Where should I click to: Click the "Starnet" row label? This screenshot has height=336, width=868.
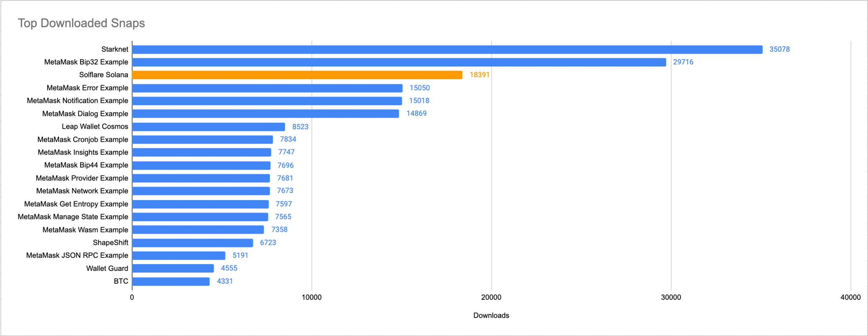click(x=115, y=49)
